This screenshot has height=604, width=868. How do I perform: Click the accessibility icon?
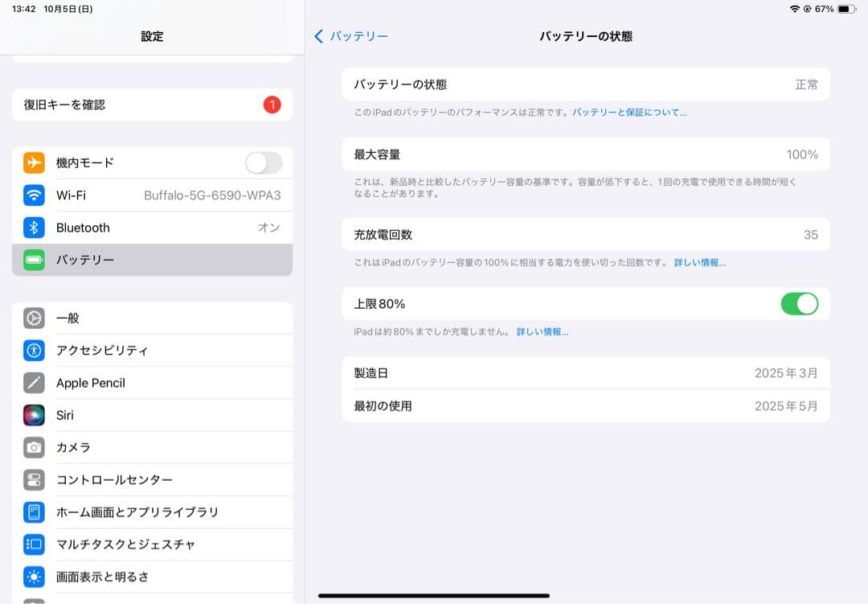point(34,350)
